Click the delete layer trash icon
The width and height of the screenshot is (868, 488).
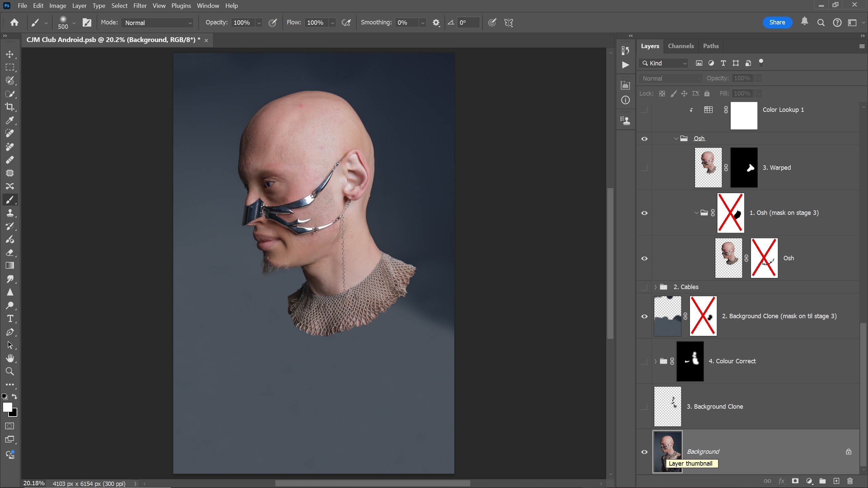(x=850, y=481)
